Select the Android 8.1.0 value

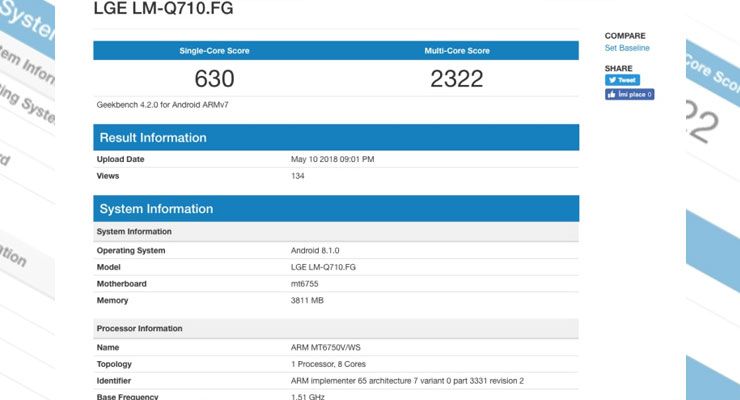tap(315, 250)
